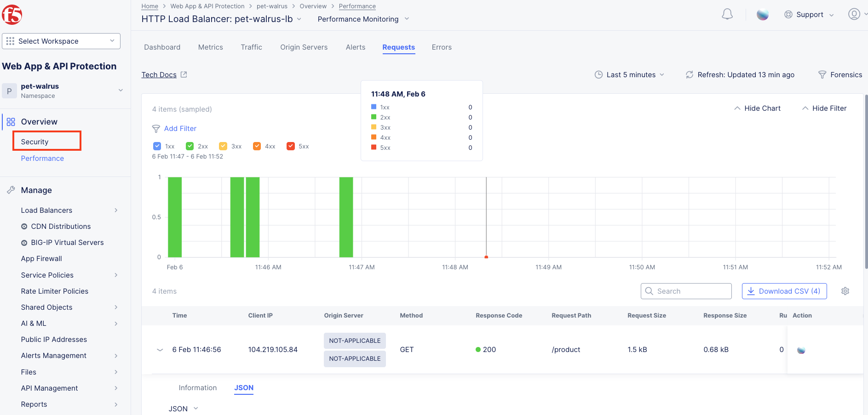Collapse the 6 Feb 11:46:56 request row
The height and width of the screenshot is (415, 868).
click(x=160, y=350)
